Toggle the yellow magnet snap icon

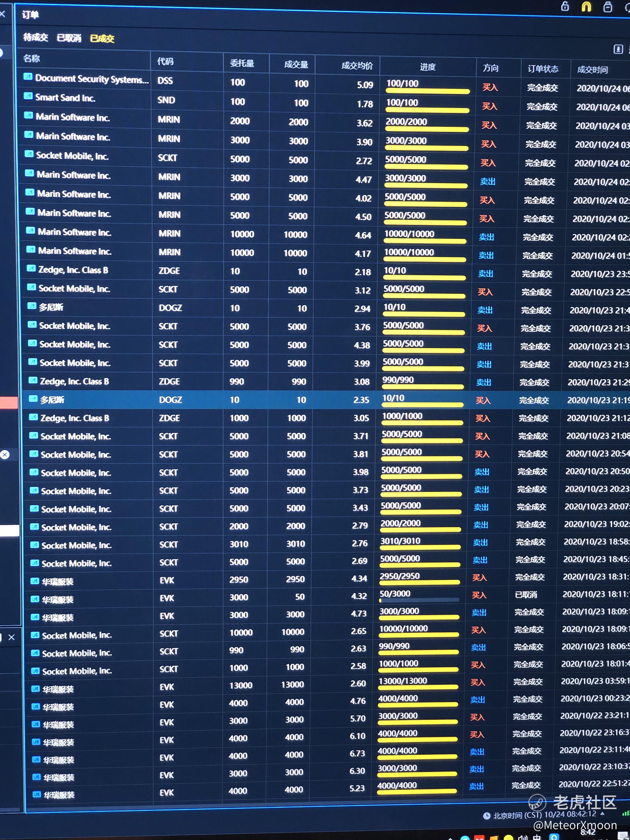586,6
